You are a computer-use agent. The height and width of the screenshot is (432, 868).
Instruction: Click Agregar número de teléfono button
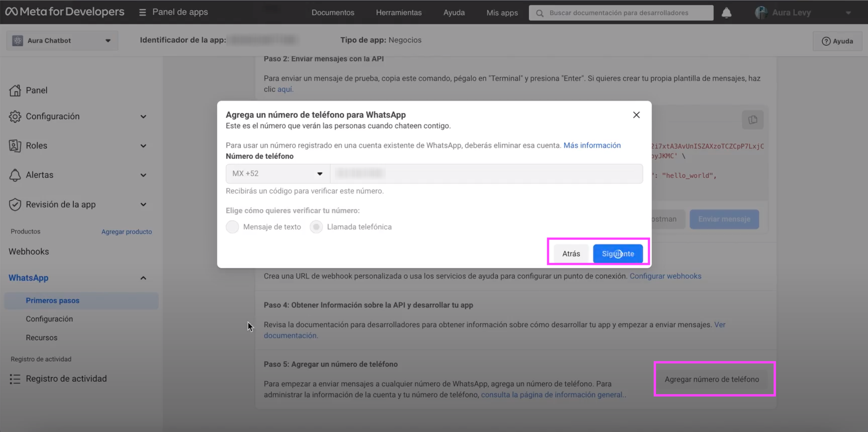pyautogui.click(x=712, y=379)
